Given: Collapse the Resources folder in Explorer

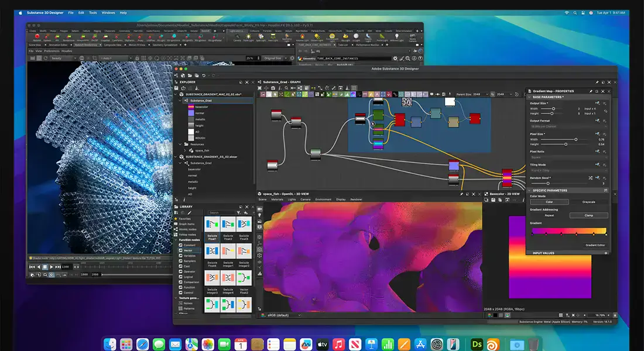Looking at the screenshot, I should (x=180, y=144).
